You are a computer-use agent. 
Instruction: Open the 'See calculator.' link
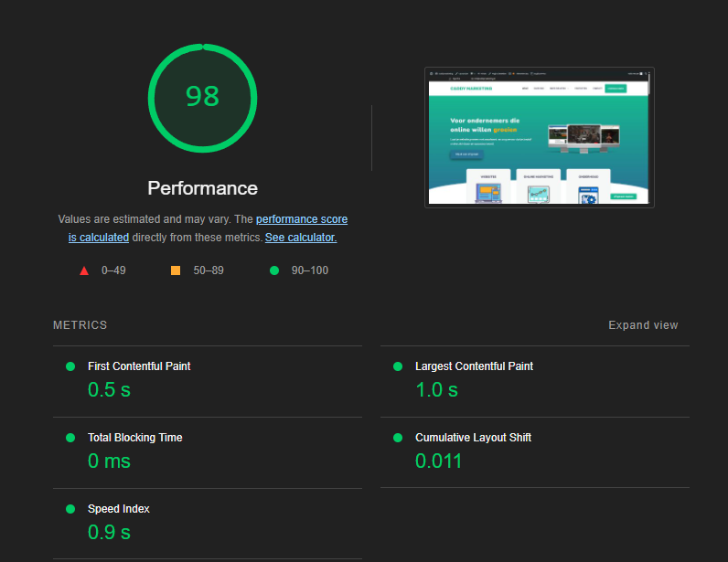(301, 238)
